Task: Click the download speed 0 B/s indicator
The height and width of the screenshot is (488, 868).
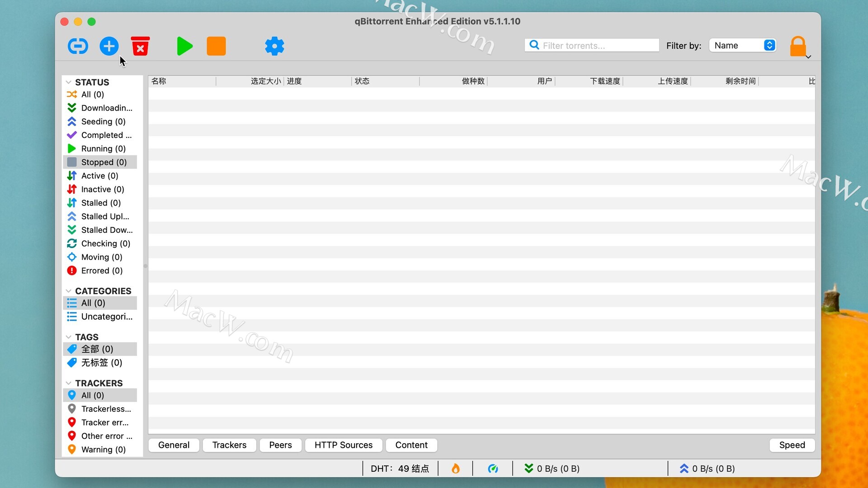Action: click(552, 469)
